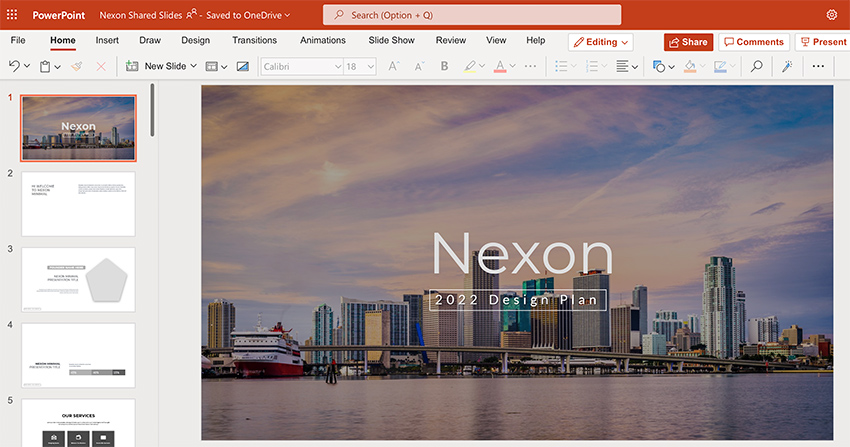The image size is (850, 447).
Task: Switch to the Draw tab
Action: tap(150, 40)
